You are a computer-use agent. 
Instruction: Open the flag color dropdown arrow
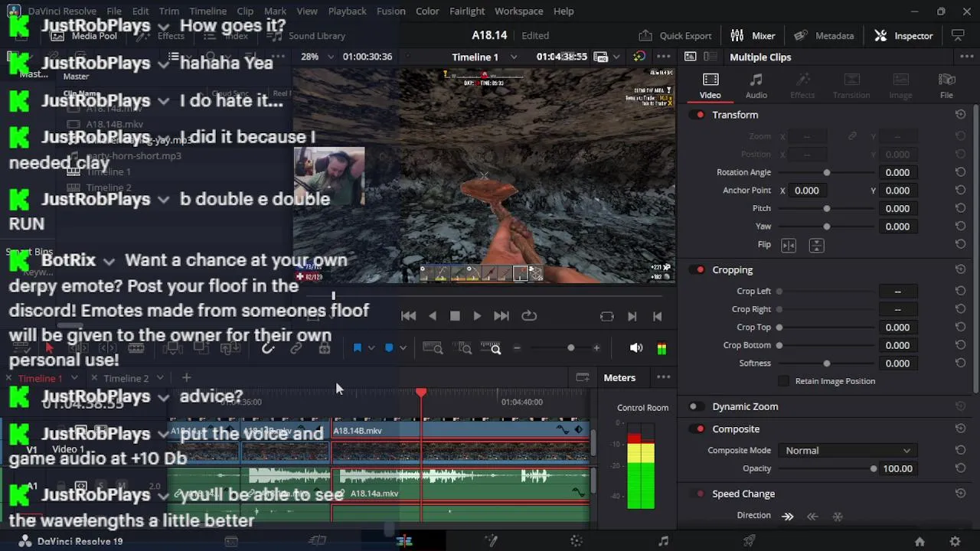pyautogui.click(x=371, y=348)
